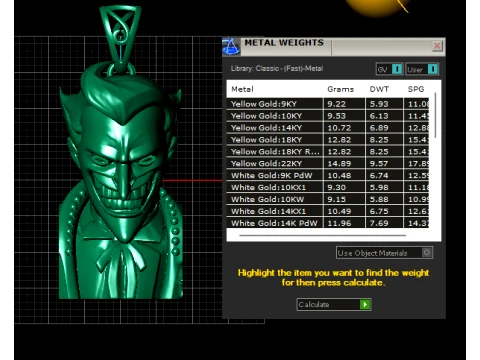This screenshot has width=480, height=360.
Task: Select the Yellow Gold:18KY R... row
Action: tap(328, 152)
